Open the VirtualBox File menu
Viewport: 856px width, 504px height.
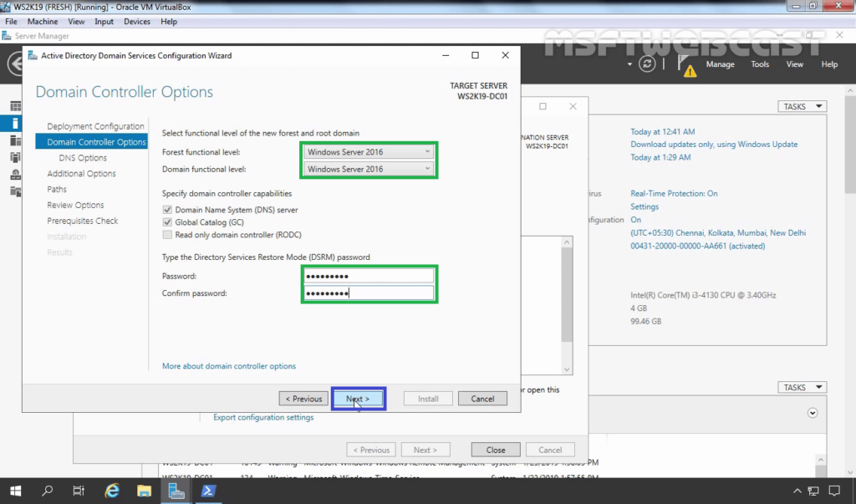pos(12,21)
